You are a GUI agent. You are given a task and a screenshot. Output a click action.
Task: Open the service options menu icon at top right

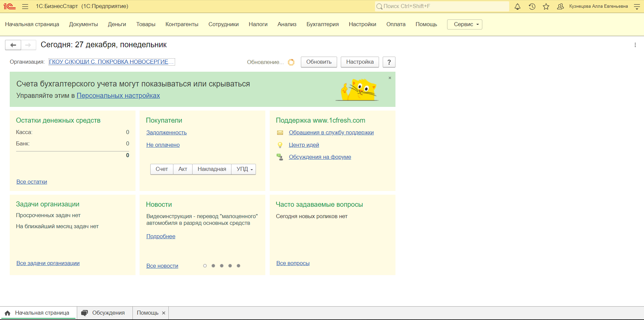pyautogui.click(x=637, y=6)
